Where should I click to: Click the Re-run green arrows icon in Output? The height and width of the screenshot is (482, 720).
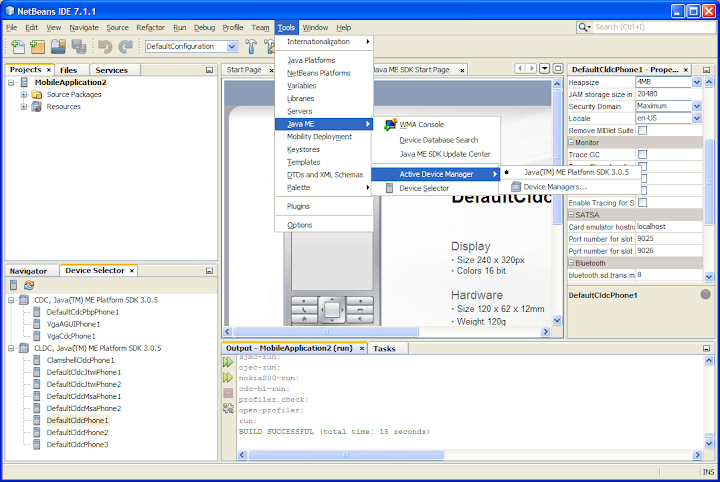(228, 362)
